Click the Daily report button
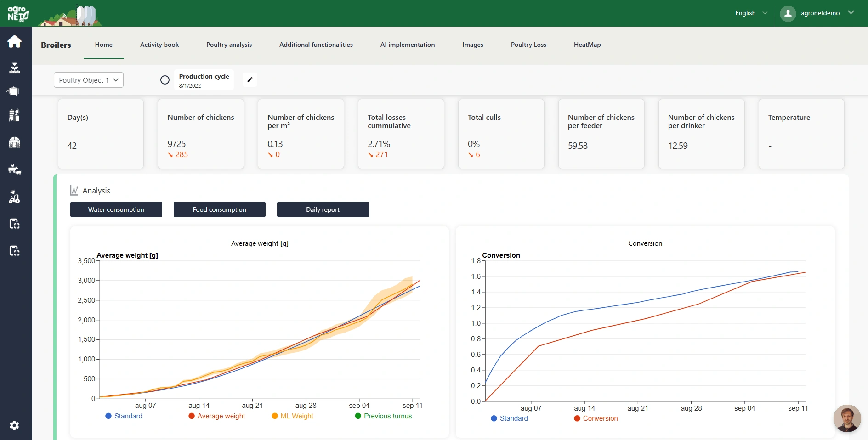868x440 pixels. (x=323, y=209)
